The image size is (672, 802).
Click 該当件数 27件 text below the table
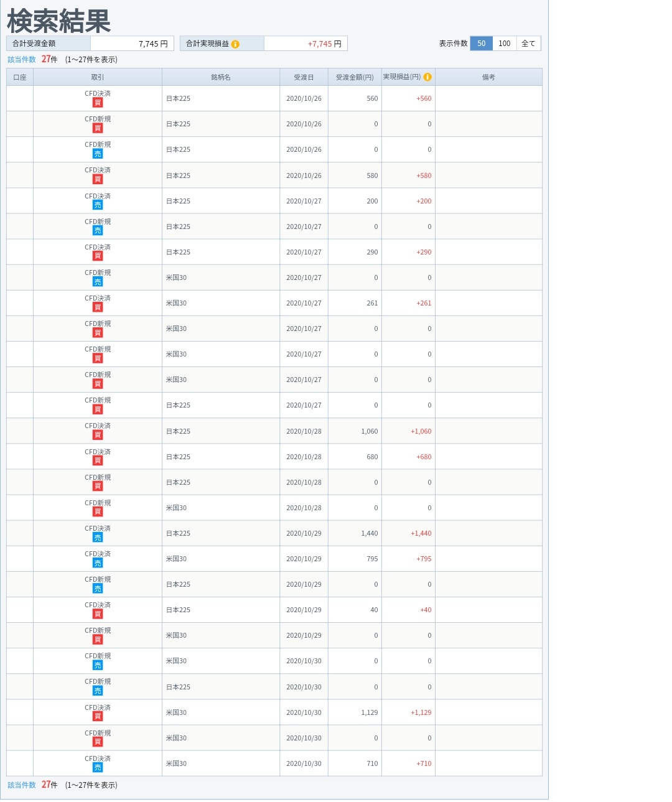32,785
